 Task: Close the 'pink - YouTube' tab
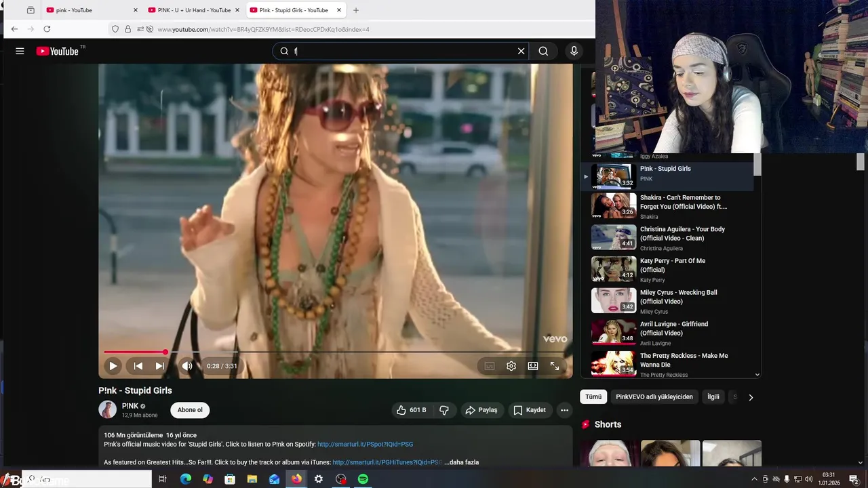point(135,10)
